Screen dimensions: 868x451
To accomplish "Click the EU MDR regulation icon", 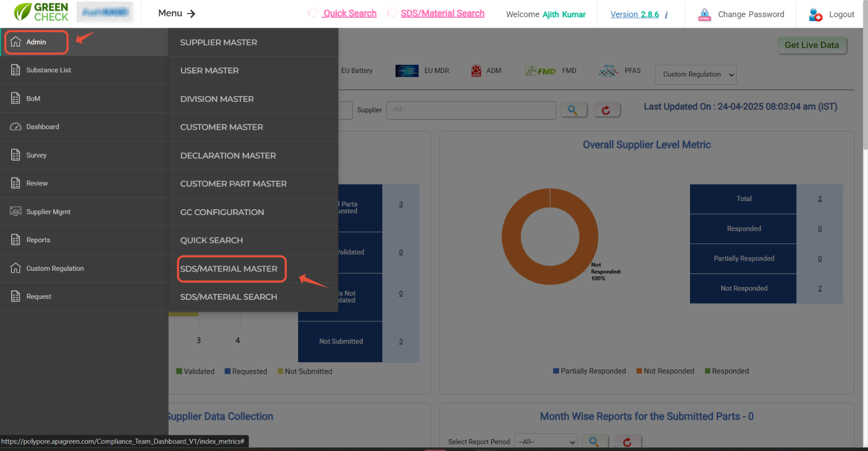I will 407,71.
